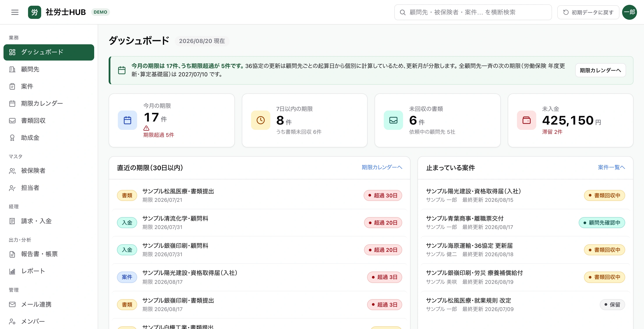Open the hamburger menu icon
This screenshot has height=329, width=644.
click(x=15, y=12)
